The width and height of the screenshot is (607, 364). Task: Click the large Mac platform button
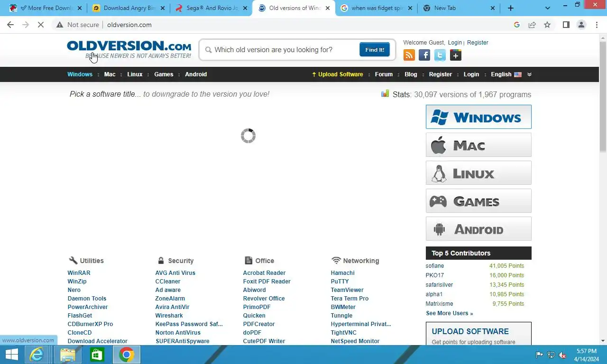(478, 145)
